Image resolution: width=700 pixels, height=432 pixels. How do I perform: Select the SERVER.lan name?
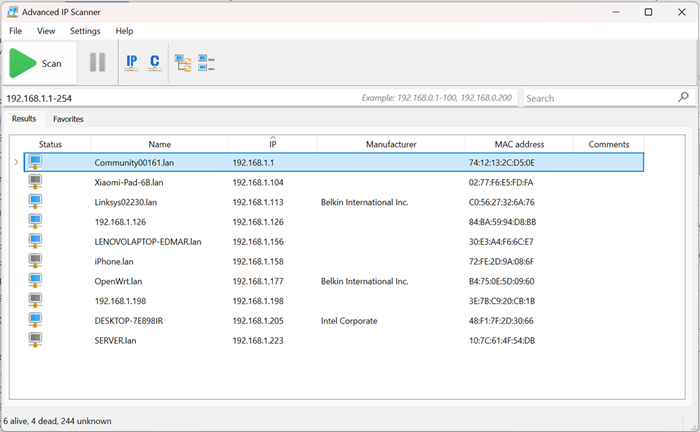tap(115, 341)
